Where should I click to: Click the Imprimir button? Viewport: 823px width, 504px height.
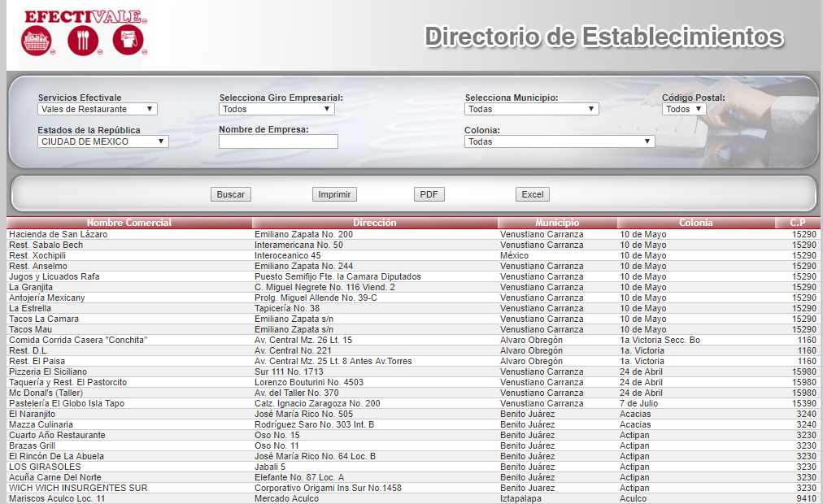pos(334,194)
